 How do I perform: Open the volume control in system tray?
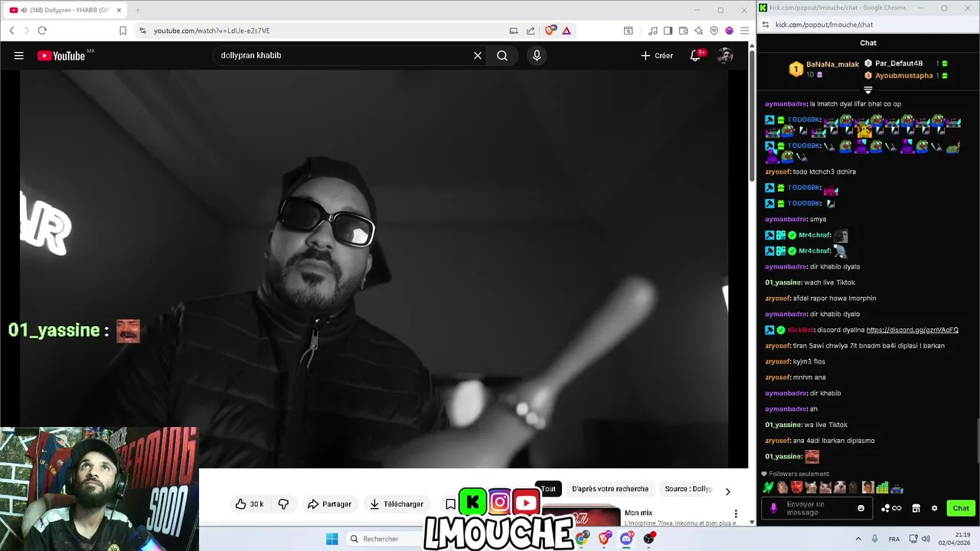point(926,539)
